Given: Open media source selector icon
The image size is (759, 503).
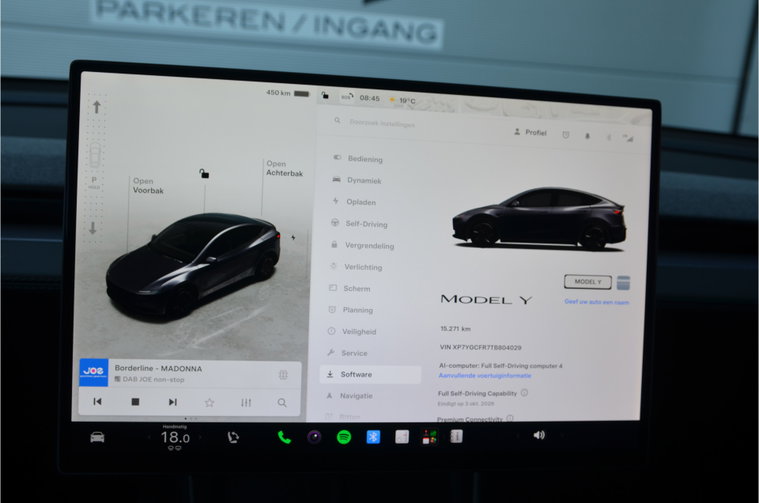Looking at the screenshot, I should pos(283,375).
